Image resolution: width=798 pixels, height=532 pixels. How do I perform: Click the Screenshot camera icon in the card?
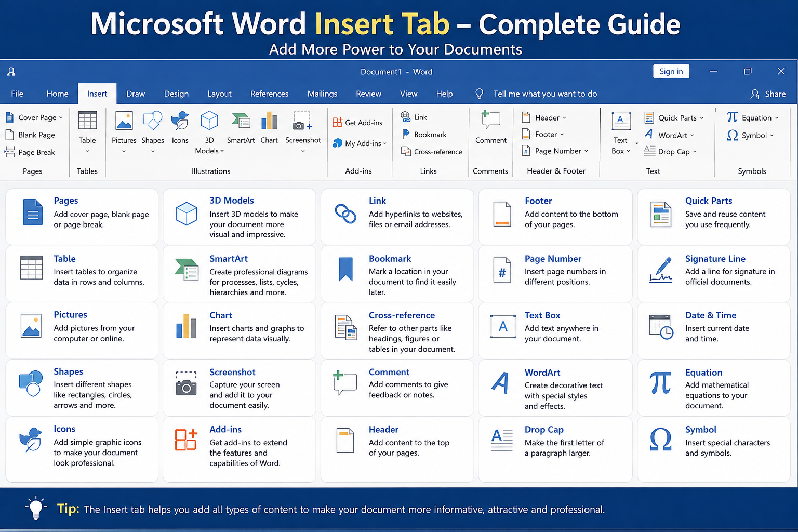coord(186,383)
